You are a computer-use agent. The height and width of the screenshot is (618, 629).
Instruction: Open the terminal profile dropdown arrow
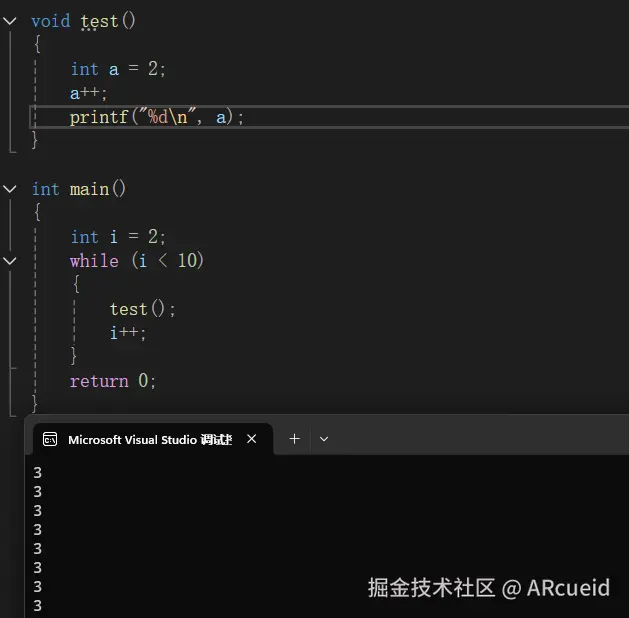(x=324, y=439)
